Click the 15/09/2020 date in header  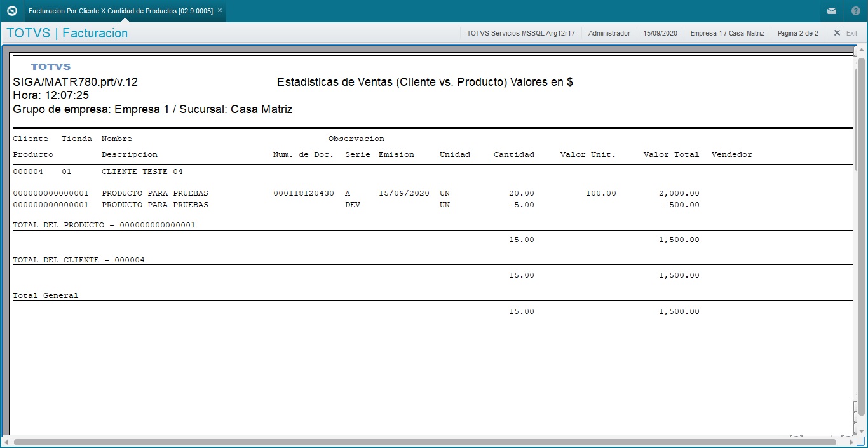tap(660, 33)
